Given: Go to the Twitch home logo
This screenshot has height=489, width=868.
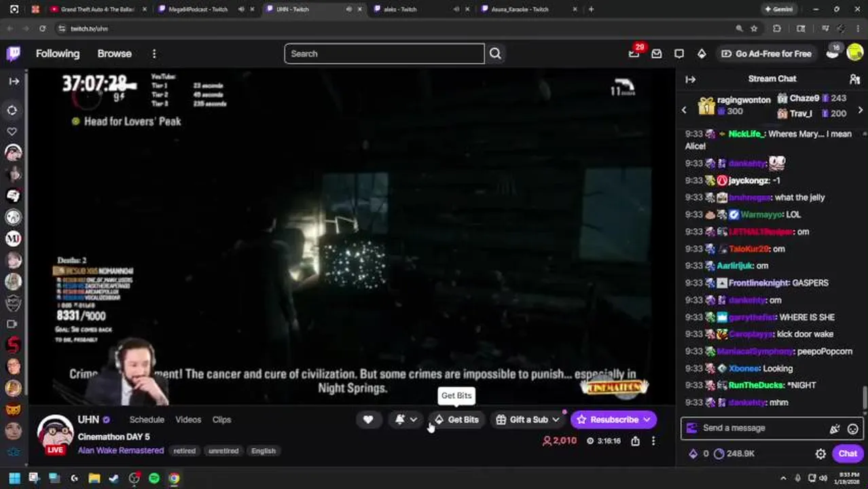Looking at the screenshot, I should (14, 54).
